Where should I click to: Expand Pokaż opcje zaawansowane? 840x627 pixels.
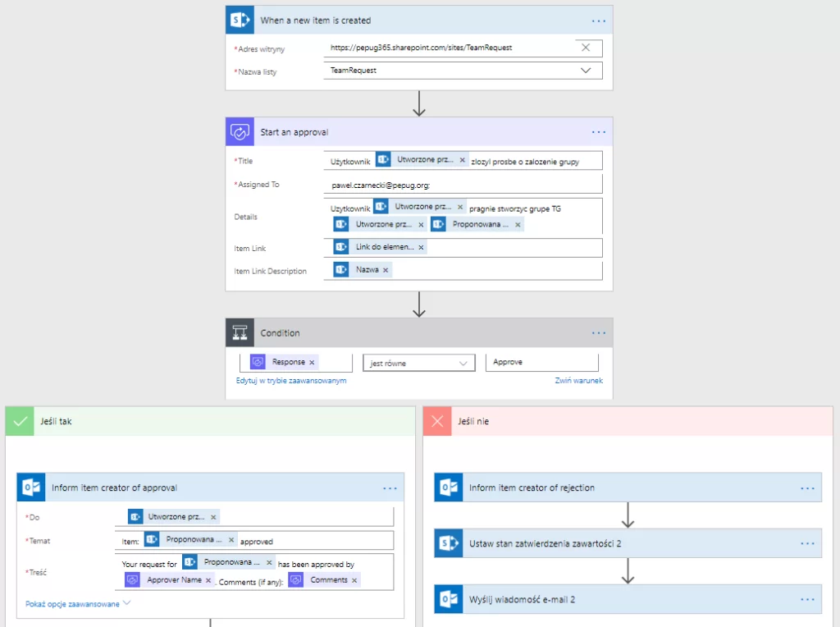point(78,604)
